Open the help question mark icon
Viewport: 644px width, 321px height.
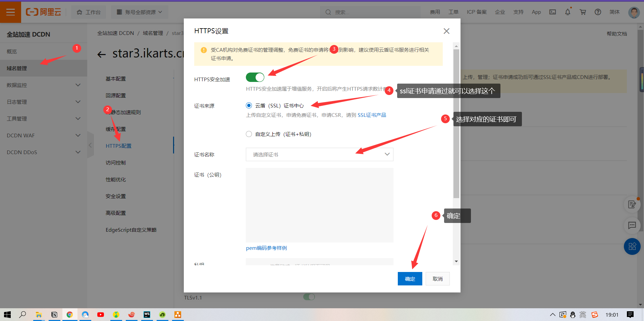pyautogui.click(x=598, y=12)
